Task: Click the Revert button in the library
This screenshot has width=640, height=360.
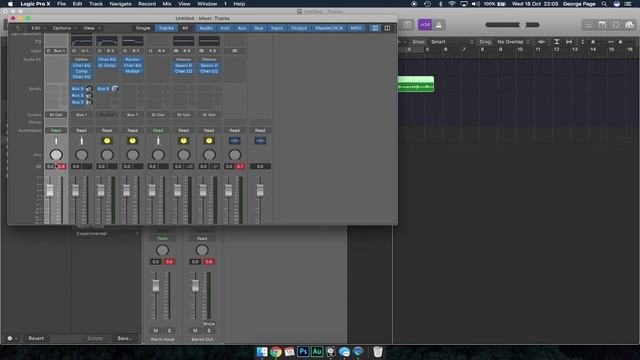Action: click(x=36, y=338)
